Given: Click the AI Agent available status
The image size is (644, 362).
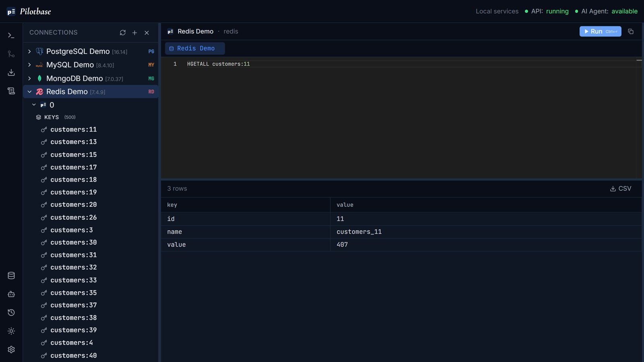Looking at the screenshot, I should [x=606, y=11].
